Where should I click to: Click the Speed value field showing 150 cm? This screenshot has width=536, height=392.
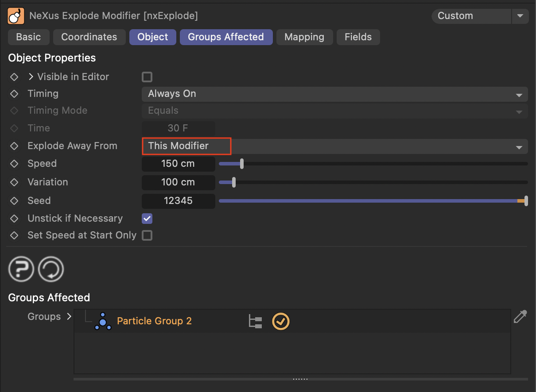coord(178,164)
